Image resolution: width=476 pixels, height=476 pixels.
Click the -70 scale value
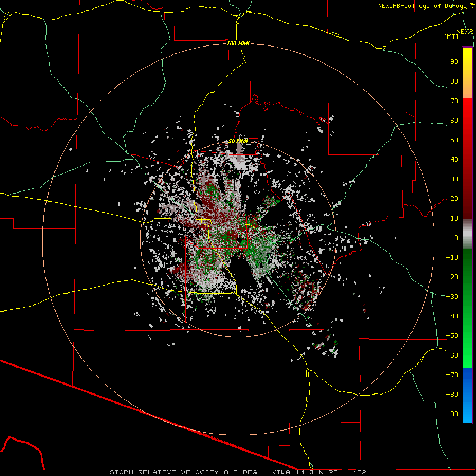452,375
